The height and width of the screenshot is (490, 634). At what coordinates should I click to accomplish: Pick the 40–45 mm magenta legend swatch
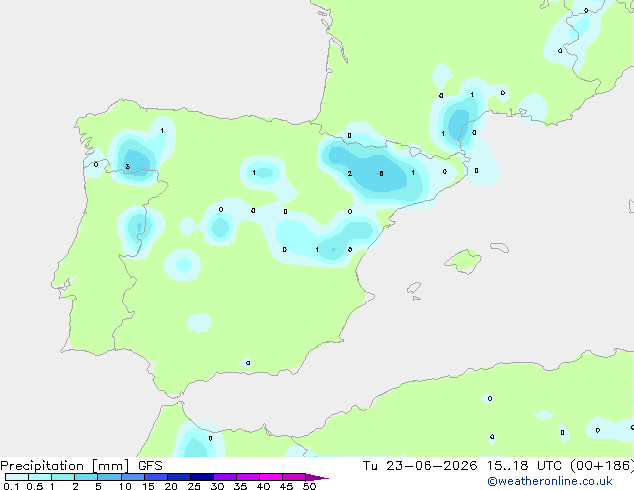tap(271, 477)
